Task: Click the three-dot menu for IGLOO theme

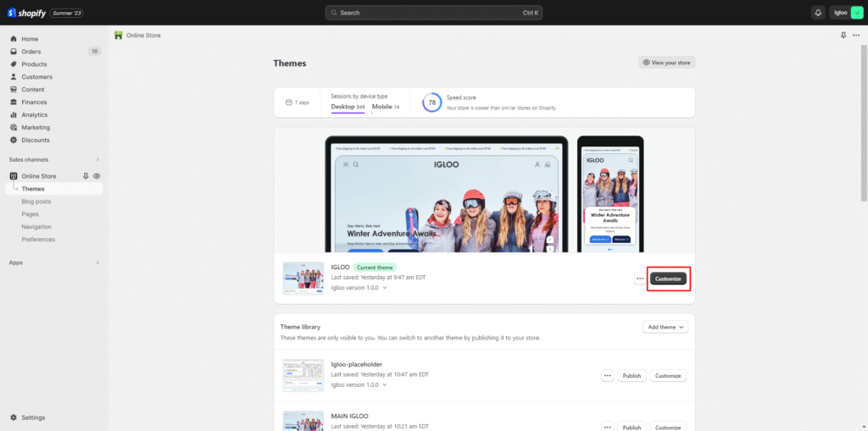Action: point(639,279)
